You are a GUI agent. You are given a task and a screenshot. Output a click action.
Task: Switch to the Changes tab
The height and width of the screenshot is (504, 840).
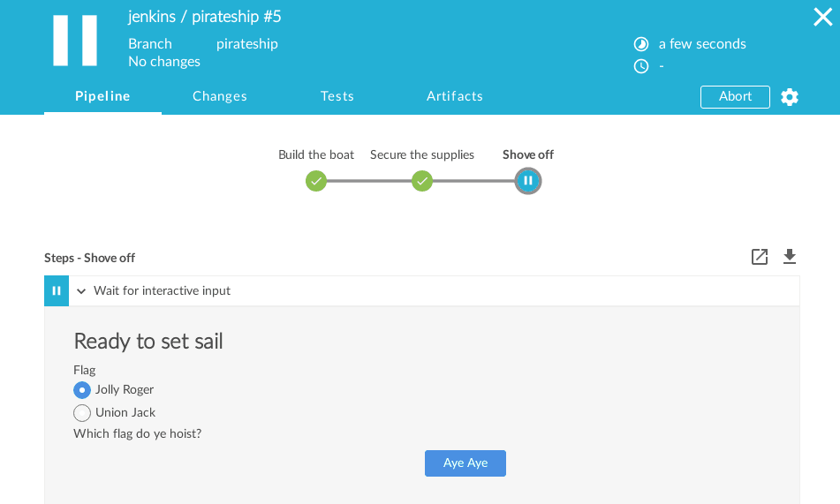[220, 96]
